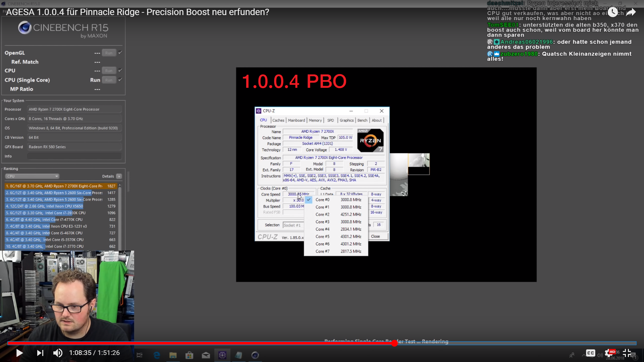Skip to the next video
Image resolution: width=644 pixels, height=362 pixels.
pyautogui.click(x=40, y=353)
